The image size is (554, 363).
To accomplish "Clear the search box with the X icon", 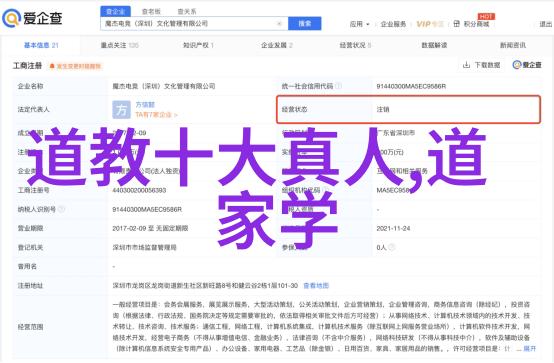I will click(279, 24).
